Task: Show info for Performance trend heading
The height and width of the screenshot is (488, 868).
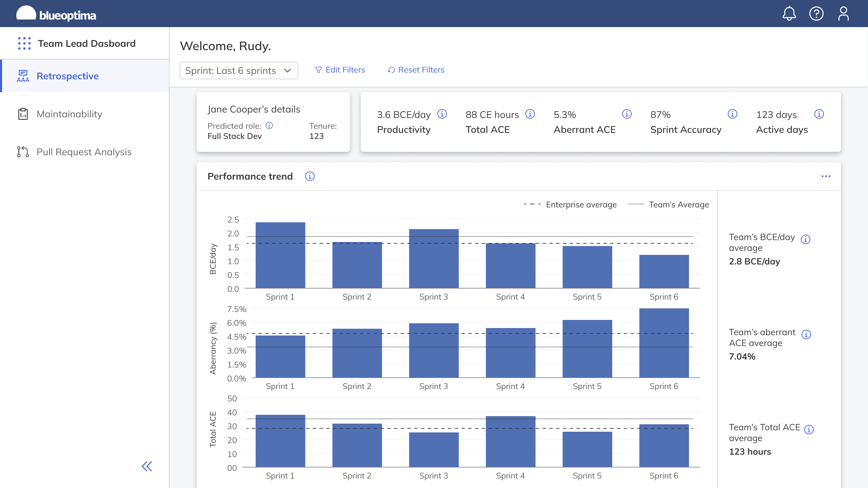Action: [x=310, y=176]
